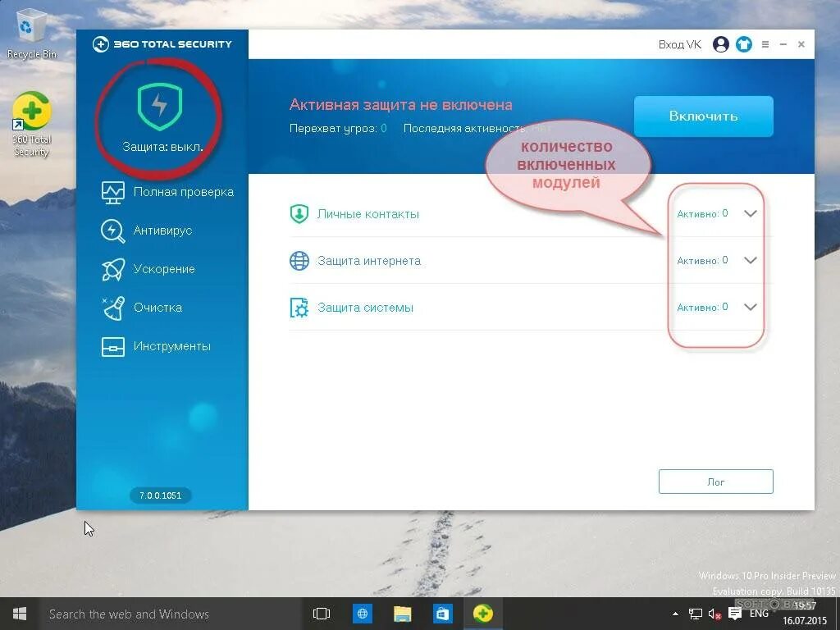Screen dimensions: 840x630
Task: Click the network tray icon
Action: (696, 614)
